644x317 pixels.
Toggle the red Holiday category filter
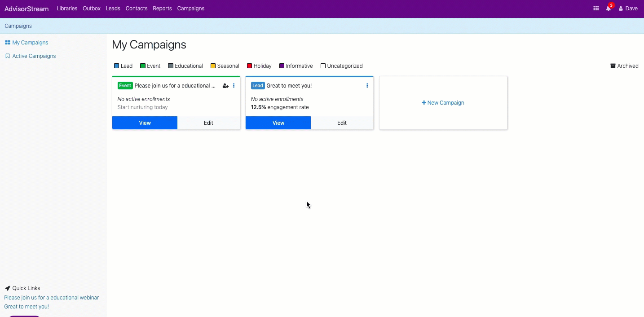(x=249, y=66)
